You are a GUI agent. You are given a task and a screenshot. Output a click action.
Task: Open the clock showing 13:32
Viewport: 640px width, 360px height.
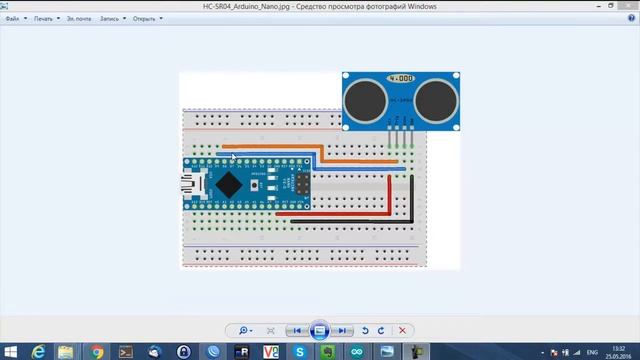618,352
